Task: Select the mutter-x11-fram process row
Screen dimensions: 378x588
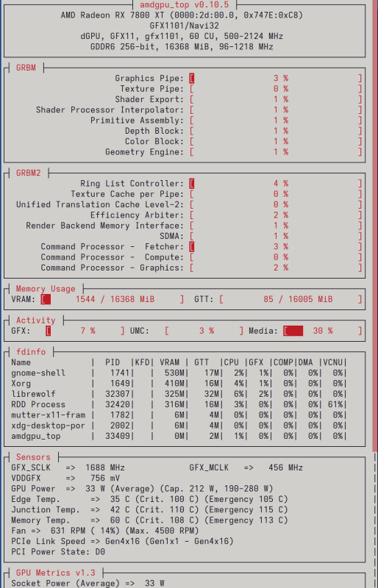Action: pyautogui.click(x=179, y=415)
